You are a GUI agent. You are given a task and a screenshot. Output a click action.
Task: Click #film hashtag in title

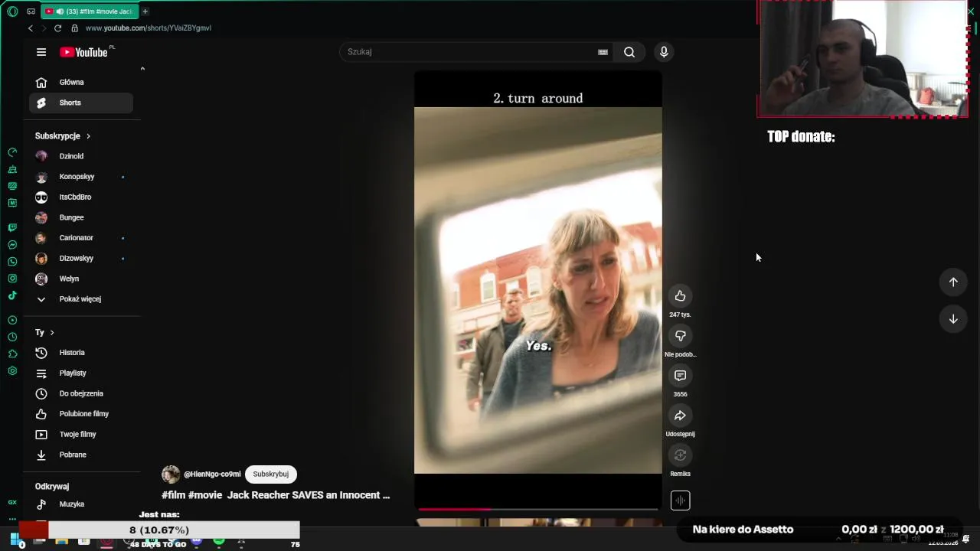tap(173, 495)
